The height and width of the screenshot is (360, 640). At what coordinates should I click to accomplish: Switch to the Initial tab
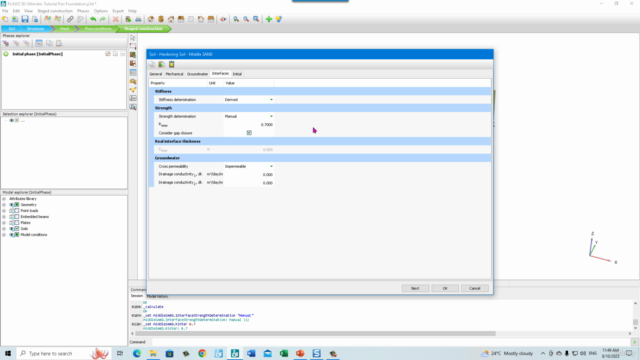click(237, 74)
